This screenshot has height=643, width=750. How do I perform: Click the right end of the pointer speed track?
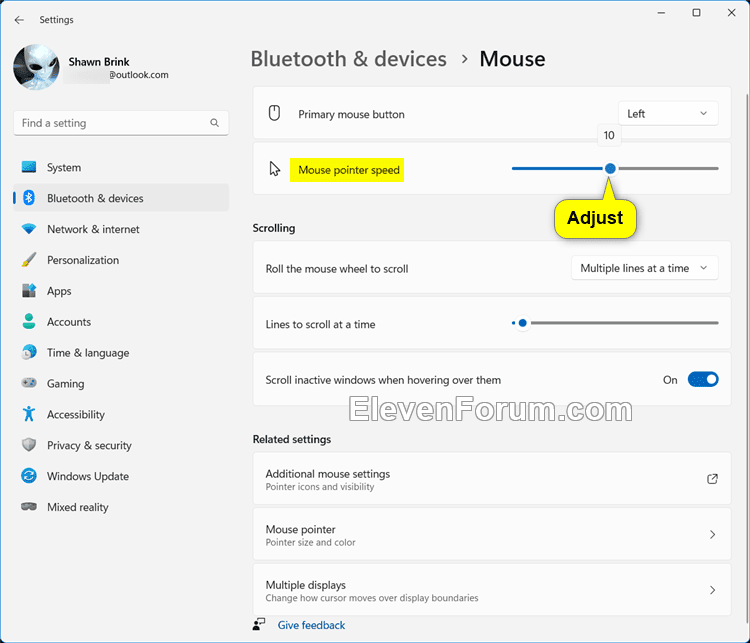click(716, 168)
